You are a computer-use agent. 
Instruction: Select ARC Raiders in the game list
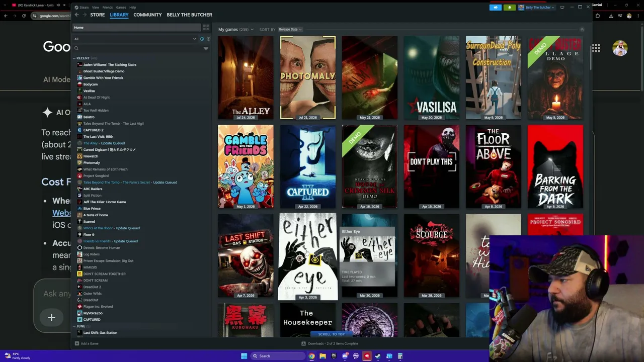point(93,189)
